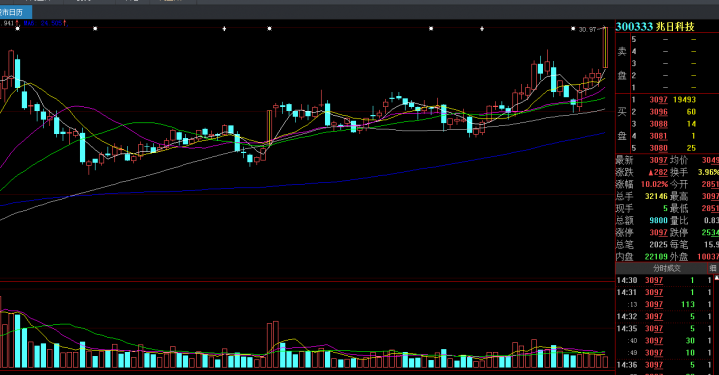Click the 300333 兆日科技 stock title
The width and height of the screenshot is (719, 375).
coord(655,27)
